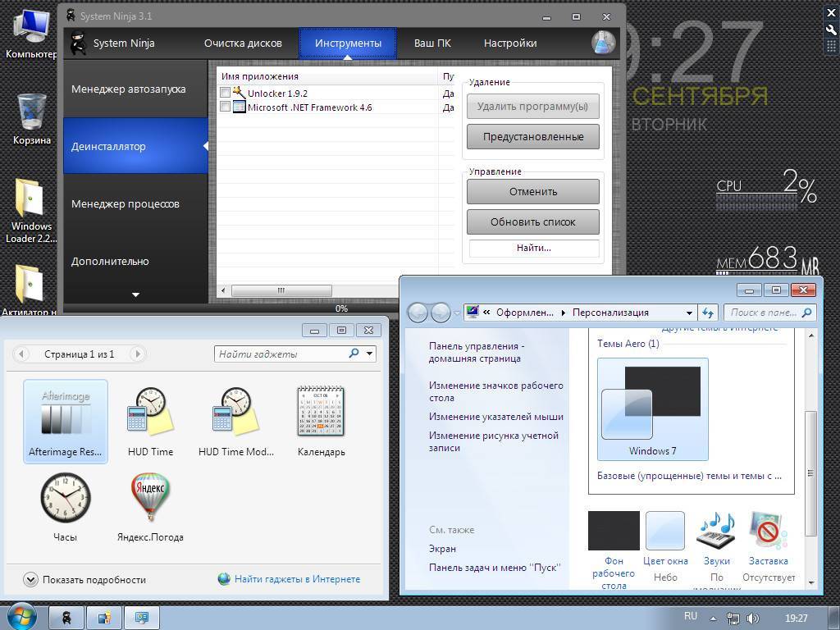Switch to the Инструменты tab
Viewport: 840px width, 630px height.
coord(348,43)
